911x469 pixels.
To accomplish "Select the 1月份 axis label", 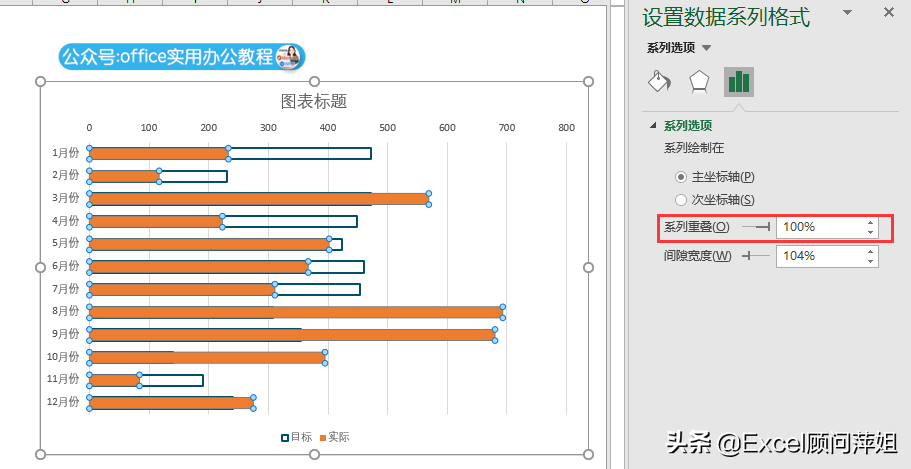I will [x=65, y=153].
